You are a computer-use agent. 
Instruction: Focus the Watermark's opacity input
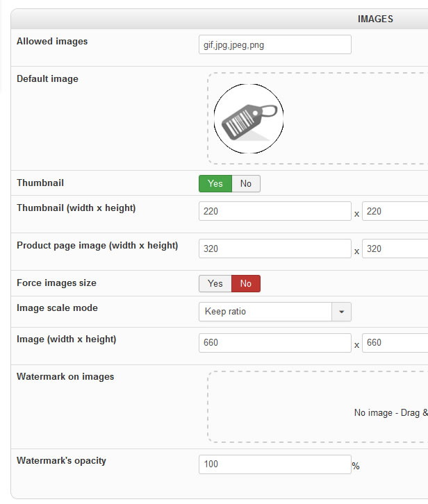pos(274,464)
